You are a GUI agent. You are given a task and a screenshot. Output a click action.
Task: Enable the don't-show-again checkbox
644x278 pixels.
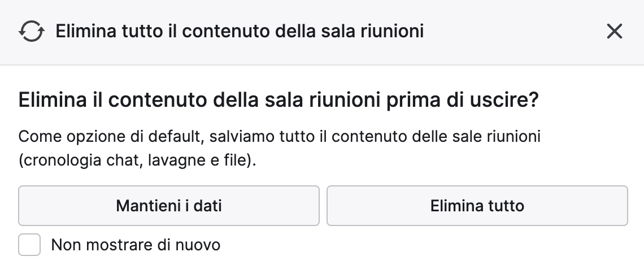point(29,245)
